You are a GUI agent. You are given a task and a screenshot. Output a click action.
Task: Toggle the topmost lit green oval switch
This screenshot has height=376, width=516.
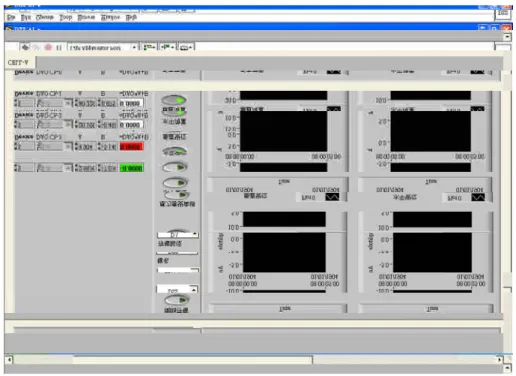pos(174,100)
